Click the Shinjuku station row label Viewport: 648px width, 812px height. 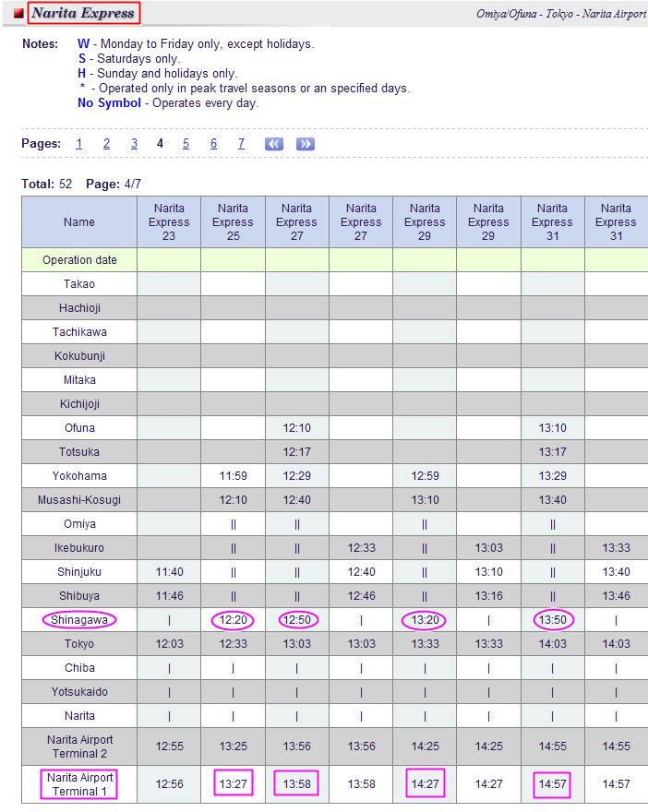point(79,572)
